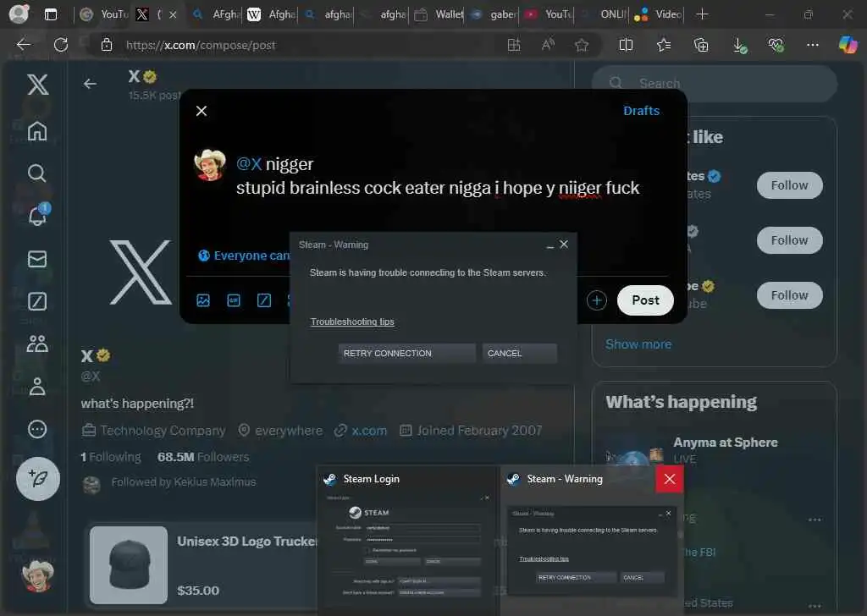Viewport: 867px width, 616px height.
Task: Open Browser essentials heart icon
Action: tap(776, 45)
